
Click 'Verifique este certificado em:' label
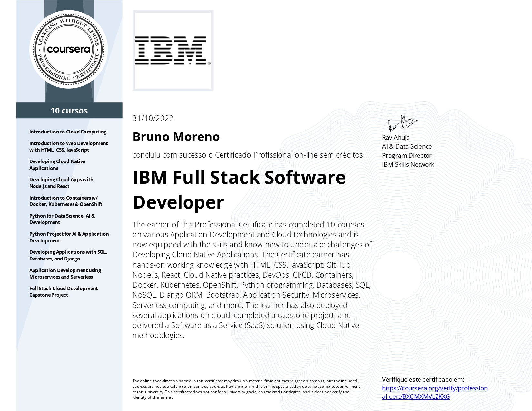[423, 379]
